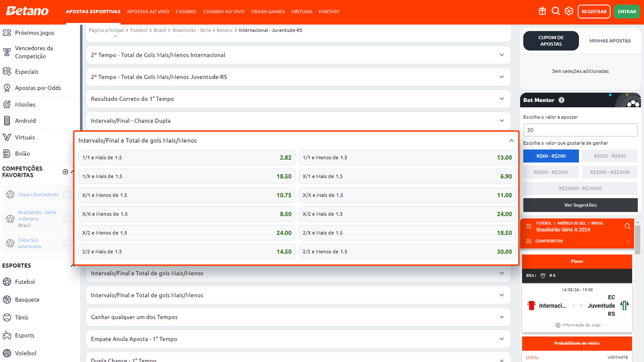The image size is (644, 362).
Task: Expand 2° Tempo Total de Gols Juventude-RS
Action: click(298, 77)
